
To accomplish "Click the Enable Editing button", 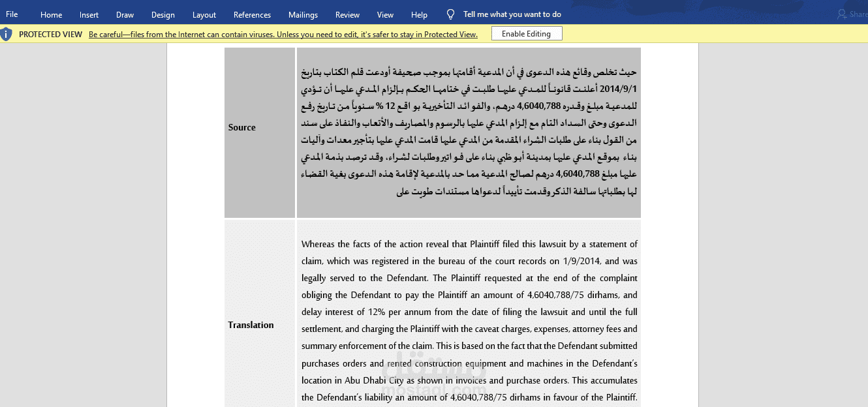I will (x=526, y=34).
